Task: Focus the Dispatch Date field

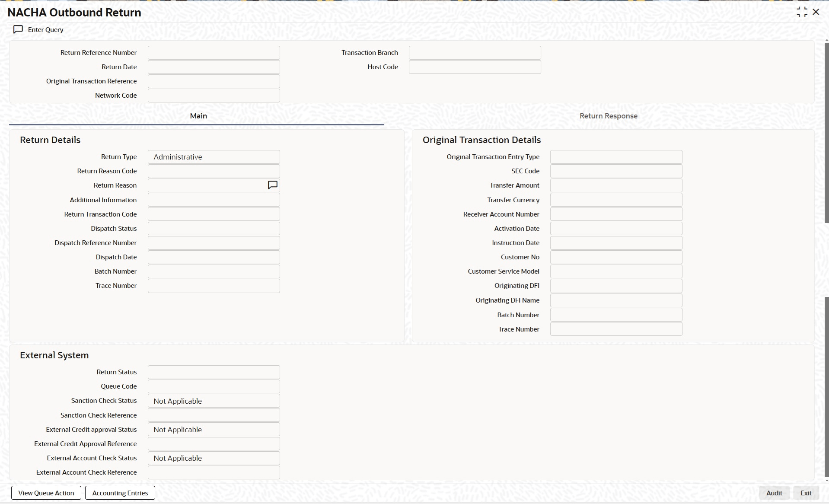Action: [x=214, y=257]
